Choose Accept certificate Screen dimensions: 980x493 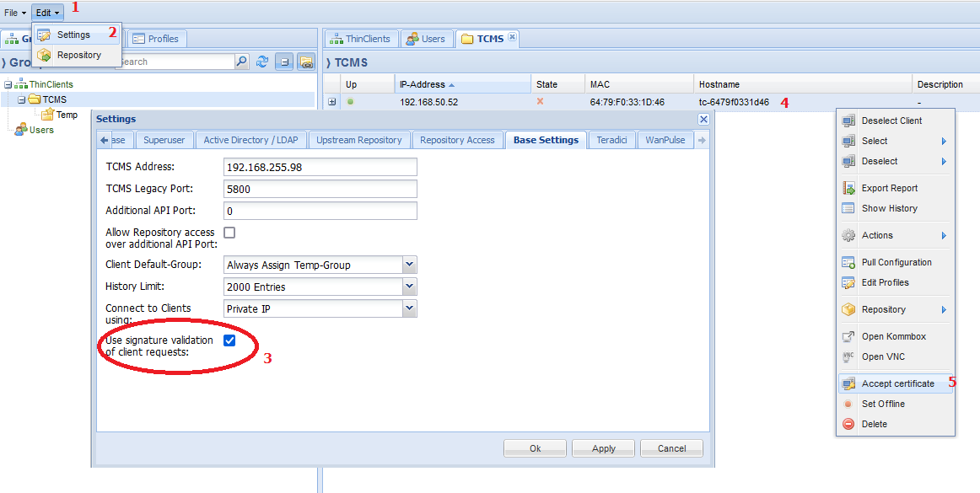[895, 383]
